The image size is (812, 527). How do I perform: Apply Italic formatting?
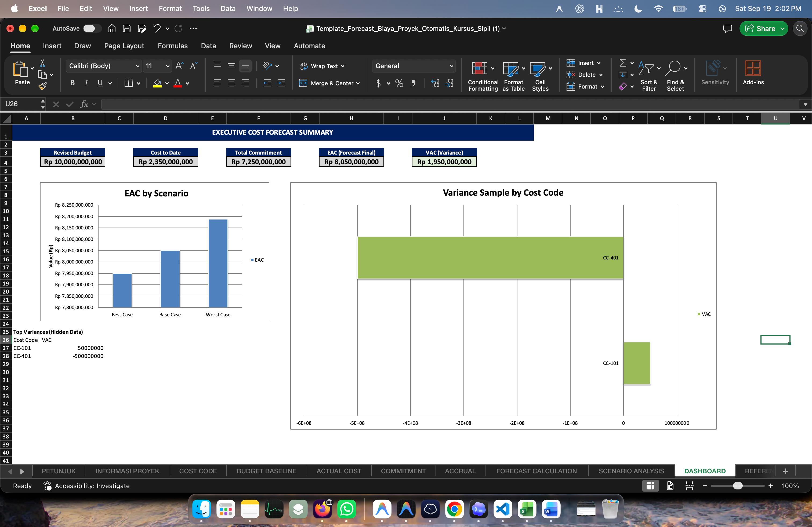[86, 83]
